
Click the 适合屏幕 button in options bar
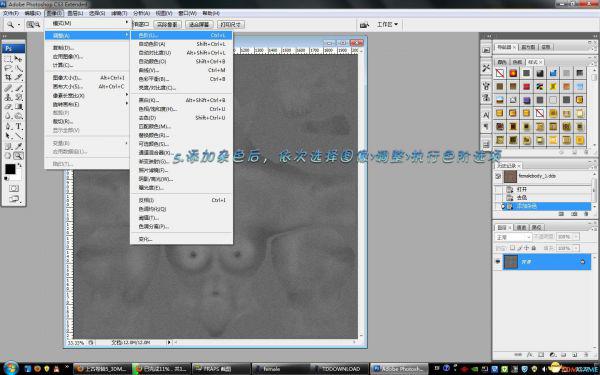(x=199, y=24)
